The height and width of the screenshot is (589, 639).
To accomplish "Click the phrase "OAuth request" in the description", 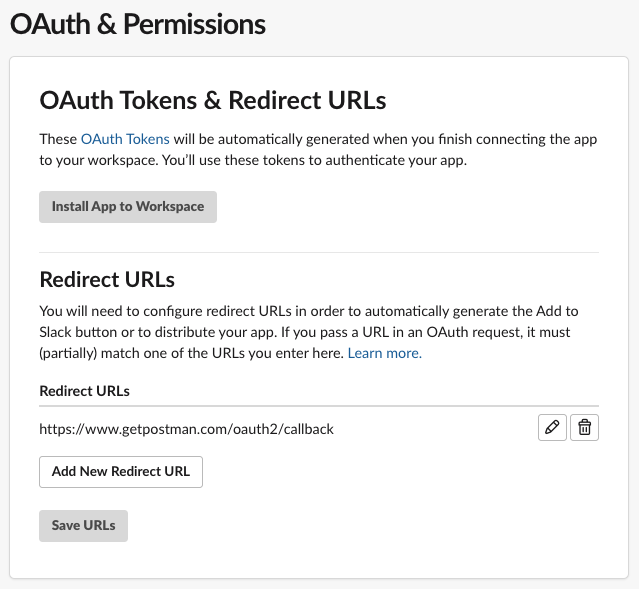I will (x=474, y=332).
